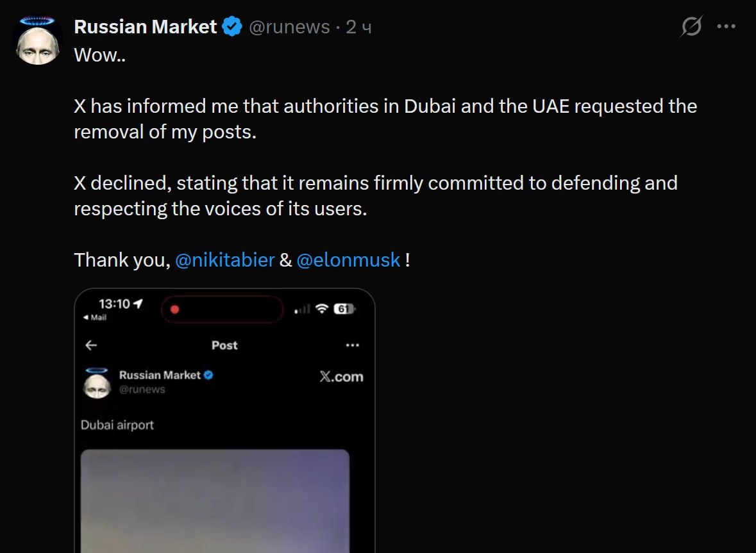Click the X.com logo in the embedded post

[x=341, y=377]
